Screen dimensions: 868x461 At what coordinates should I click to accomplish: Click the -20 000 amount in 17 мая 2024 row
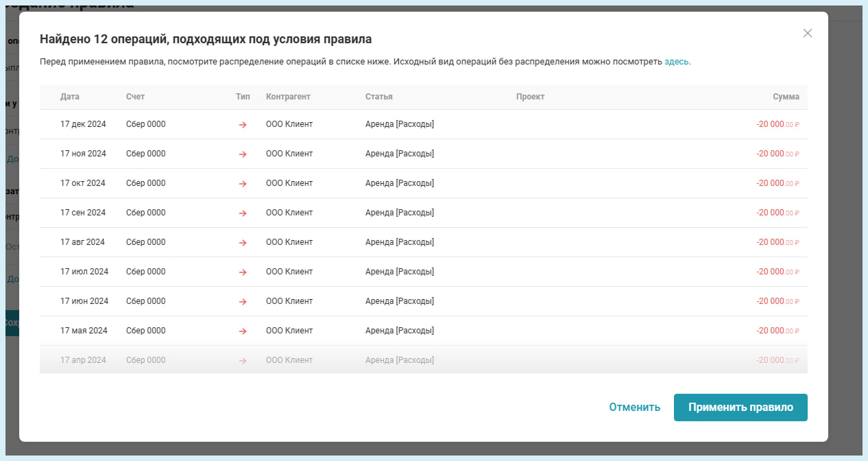[778, 331]
